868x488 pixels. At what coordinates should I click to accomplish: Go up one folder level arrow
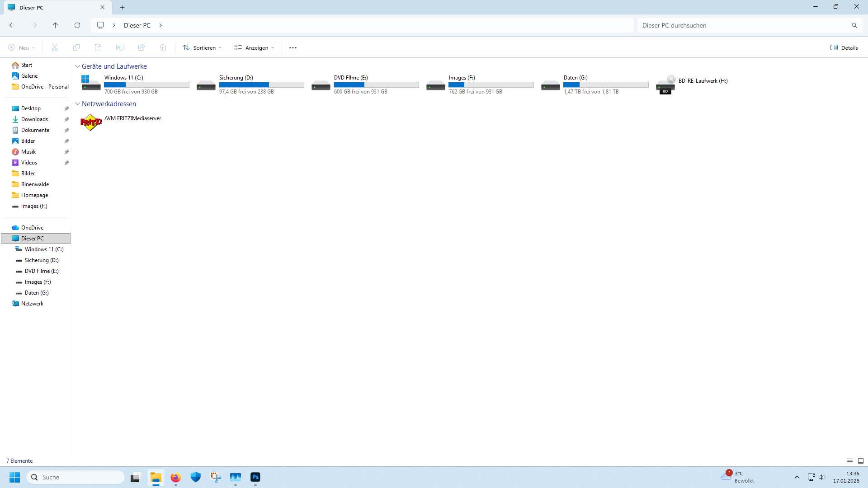(55, 25)
